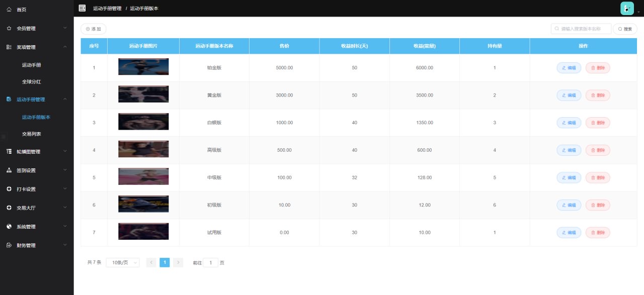Open the 黄金版 manual thumbnail image
The image size is (644, 295).
click(x=143, y=94)
